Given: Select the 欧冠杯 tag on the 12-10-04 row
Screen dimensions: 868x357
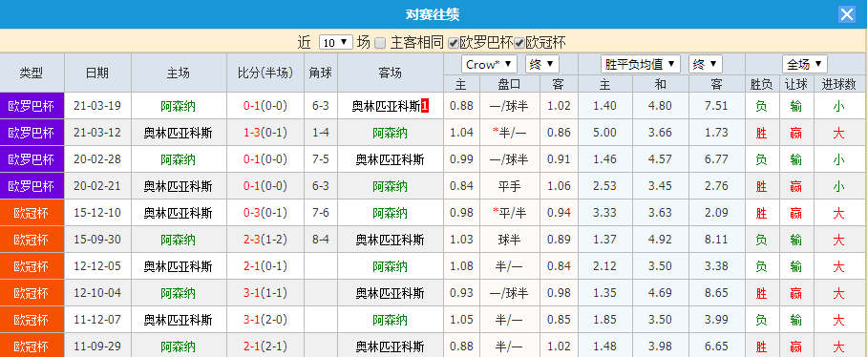Looking at the screenshot, I should pos(32,293).
